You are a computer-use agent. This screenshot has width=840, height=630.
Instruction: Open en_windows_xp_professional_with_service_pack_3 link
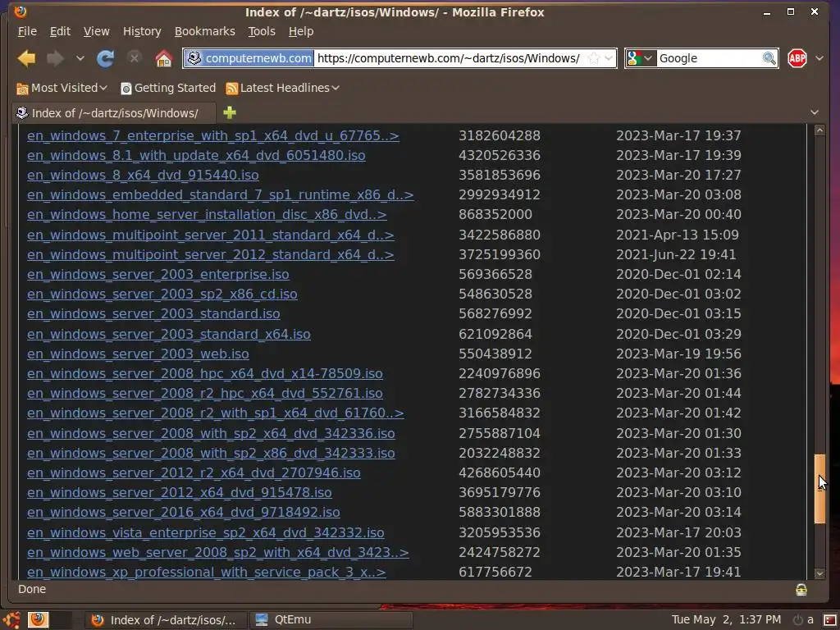[206, 572]
